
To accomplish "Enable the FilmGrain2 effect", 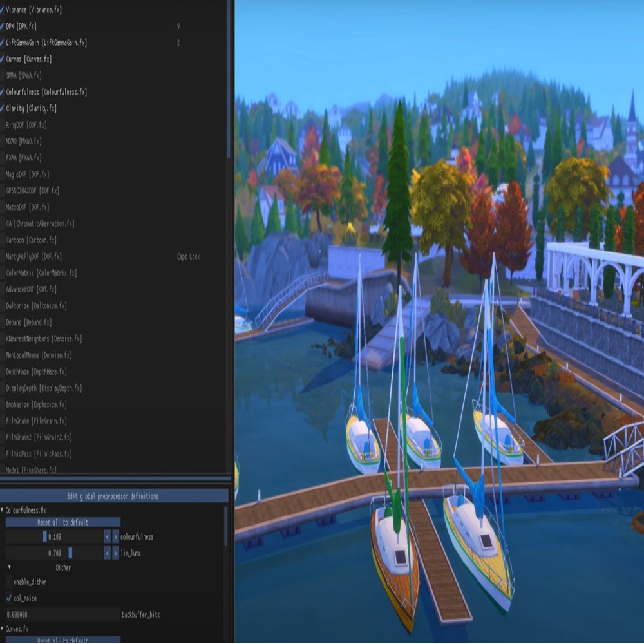I will pyautogui.click(x=2, y=437).
